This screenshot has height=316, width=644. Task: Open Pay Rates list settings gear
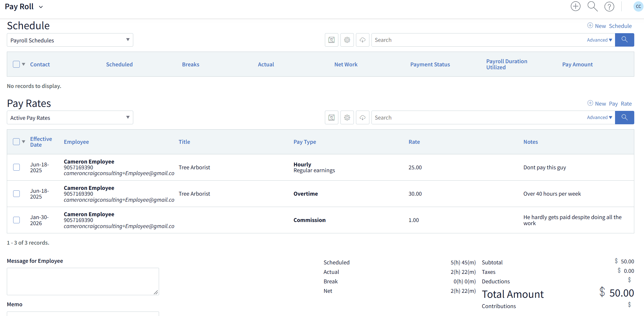pyautogui.click(x=347, y=117)
